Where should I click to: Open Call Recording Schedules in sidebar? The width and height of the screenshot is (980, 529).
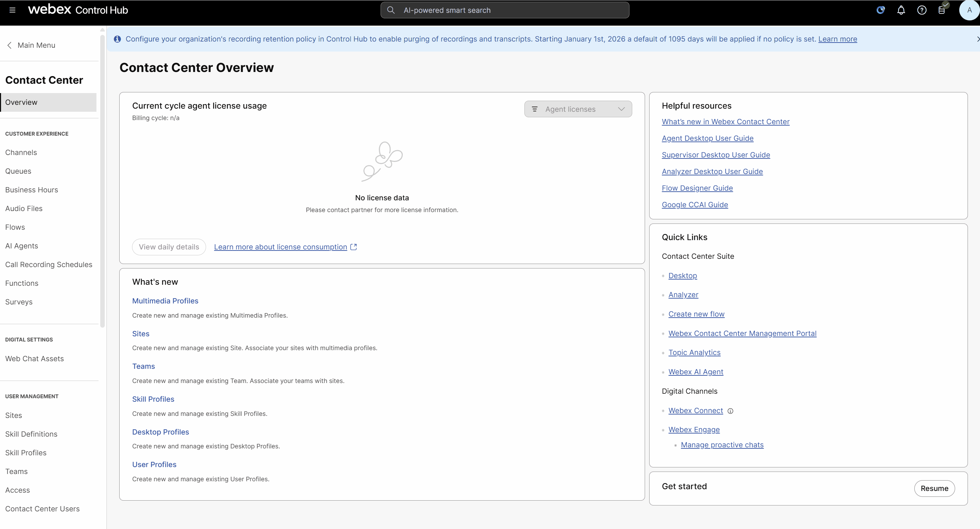point(49,265)
